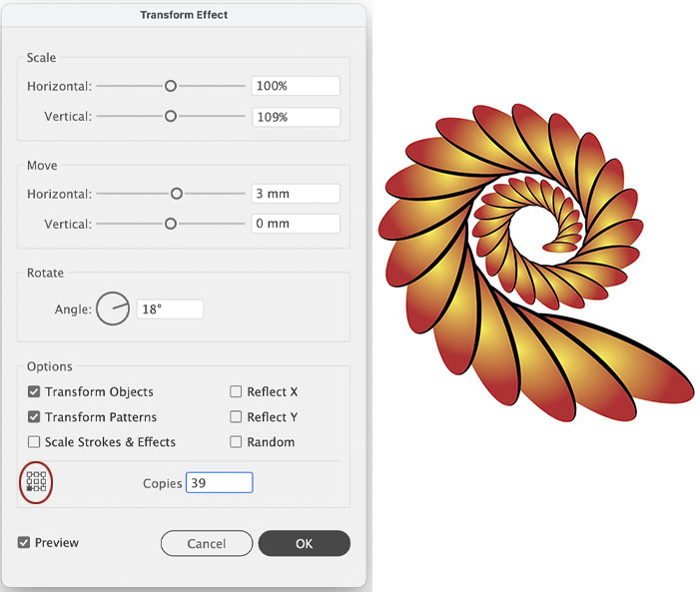Enable the Reflect X checkbox
Image resolution: width=700 pixels, height=592 pixels.
237,392
